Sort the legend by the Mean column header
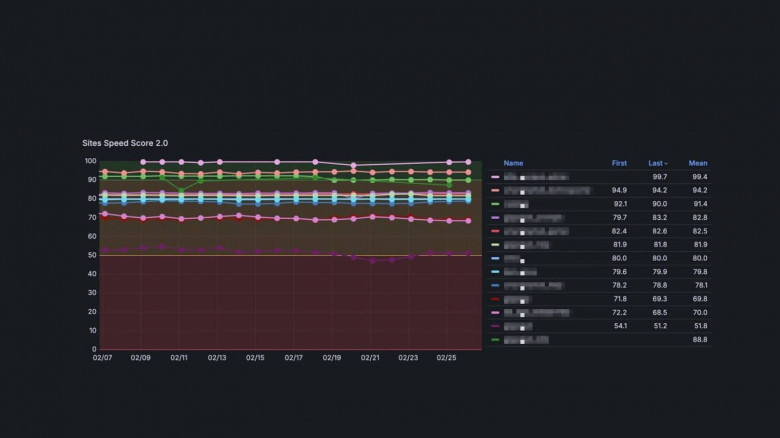780x438 pixels. tap(697, 163)
